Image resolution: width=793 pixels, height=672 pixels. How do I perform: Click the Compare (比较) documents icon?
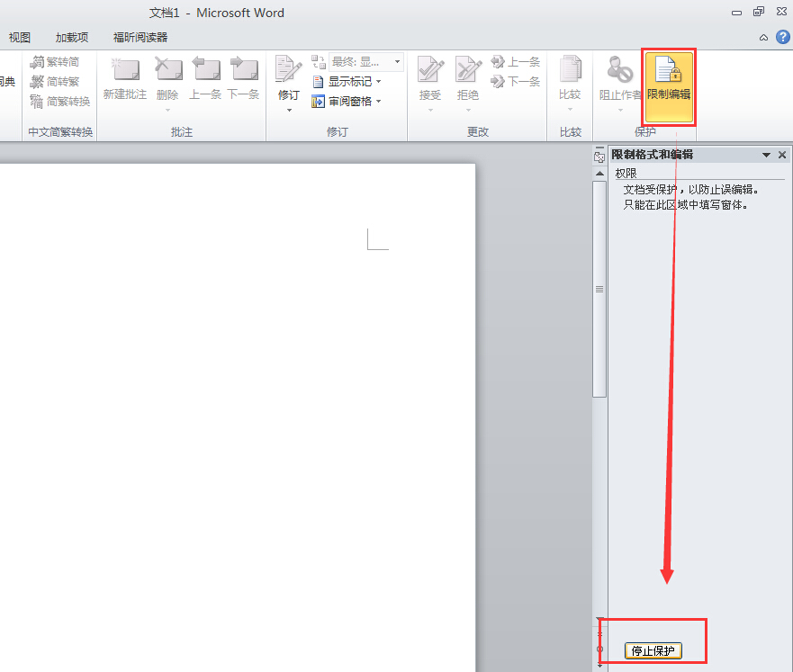571,69
